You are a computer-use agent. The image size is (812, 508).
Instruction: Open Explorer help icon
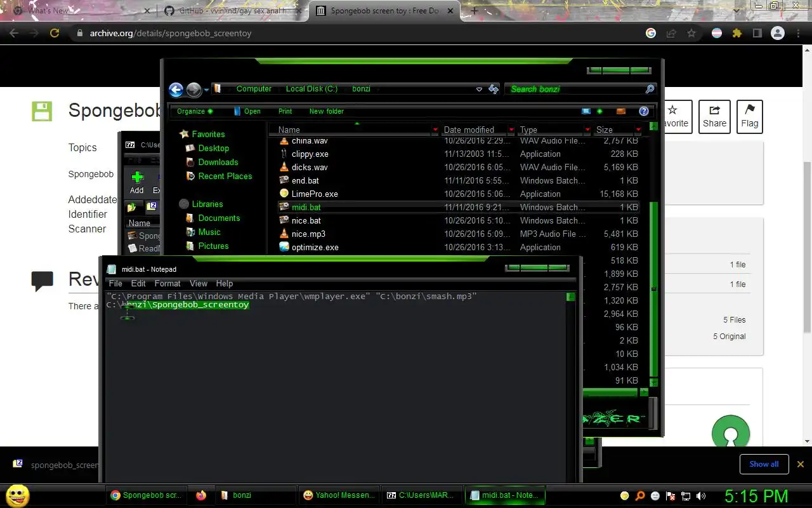(x=643, y=111)
